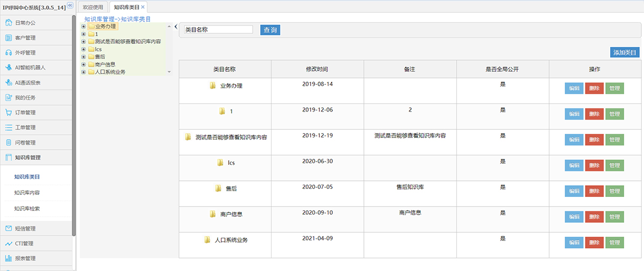Expand the tree node named 1
The image size is (644, 271).
tap(83, 34)
